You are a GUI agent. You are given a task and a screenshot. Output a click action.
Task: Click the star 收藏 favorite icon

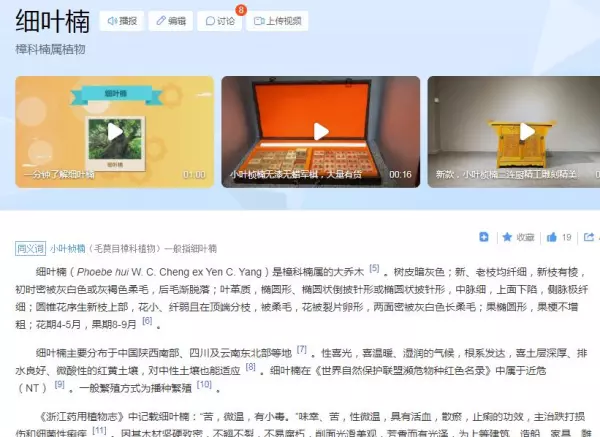click(x=507, y=237)
